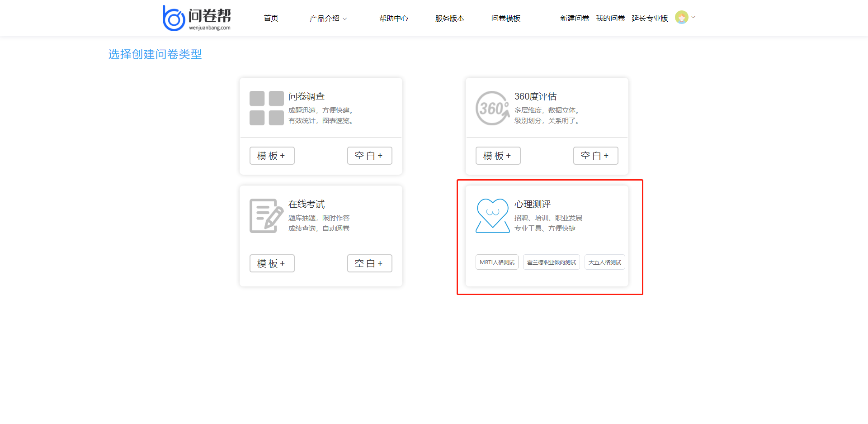The image size is (868, 424).
Task: Expand the arrow beside user avatar
Action: [693, 18]
